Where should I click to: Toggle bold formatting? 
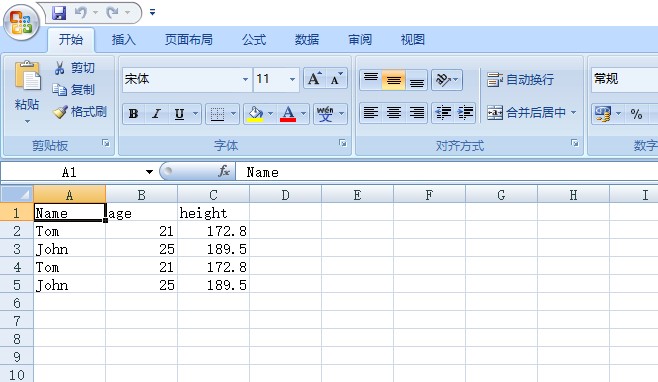(133, 113)
